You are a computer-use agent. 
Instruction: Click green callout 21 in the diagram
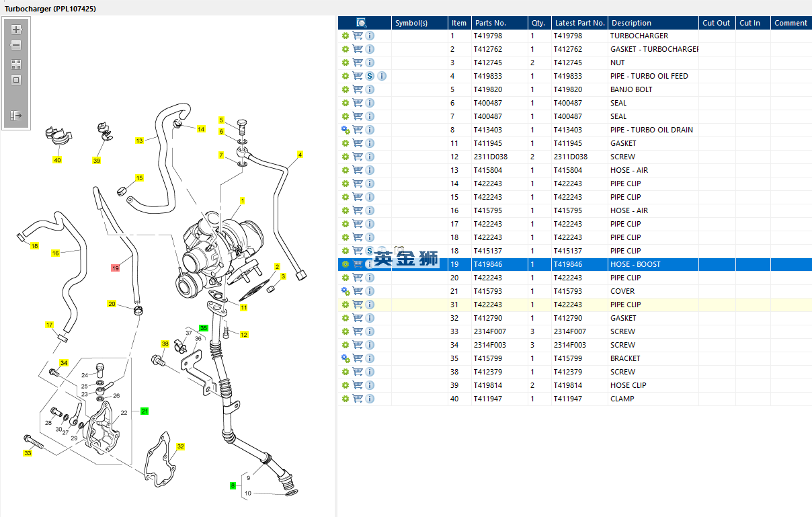pos(145,411)
